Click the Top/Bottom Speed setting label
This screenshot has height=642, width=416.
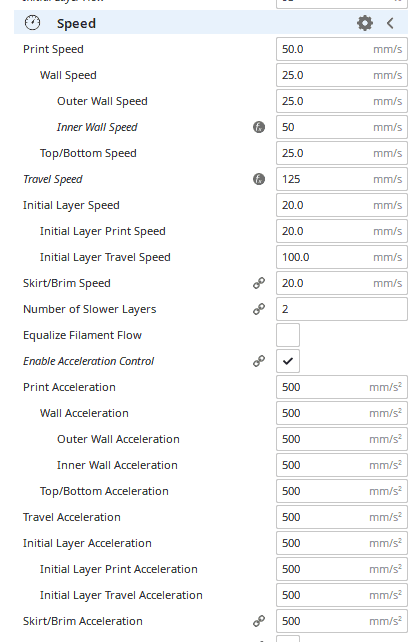pyautogui.click(x=88, y=153)
